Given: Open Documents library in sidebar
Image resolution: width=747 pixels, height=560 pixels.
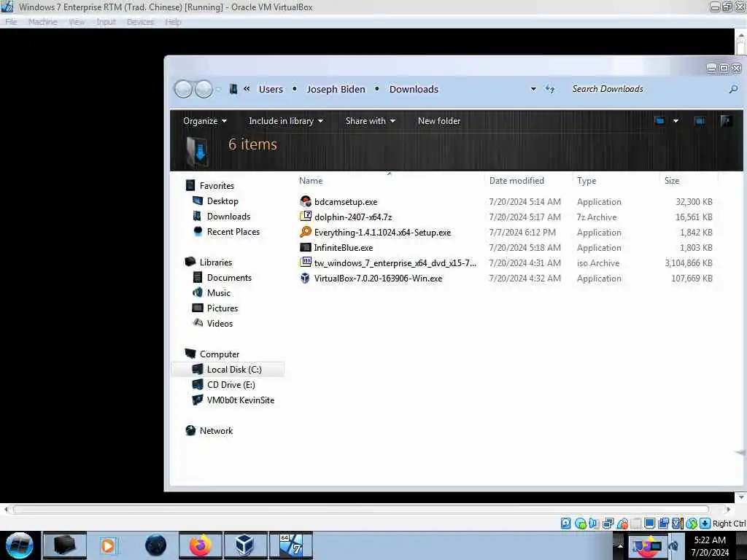Looking at the screenshot, I should 222,277.
